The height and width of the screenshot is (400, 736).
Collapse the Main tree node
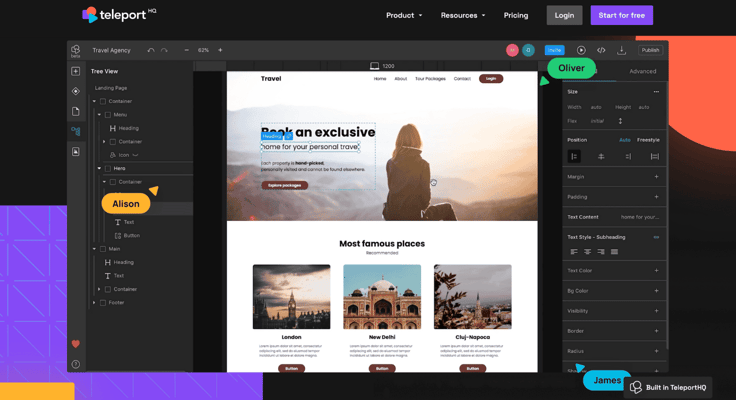[x=94, y=249]
